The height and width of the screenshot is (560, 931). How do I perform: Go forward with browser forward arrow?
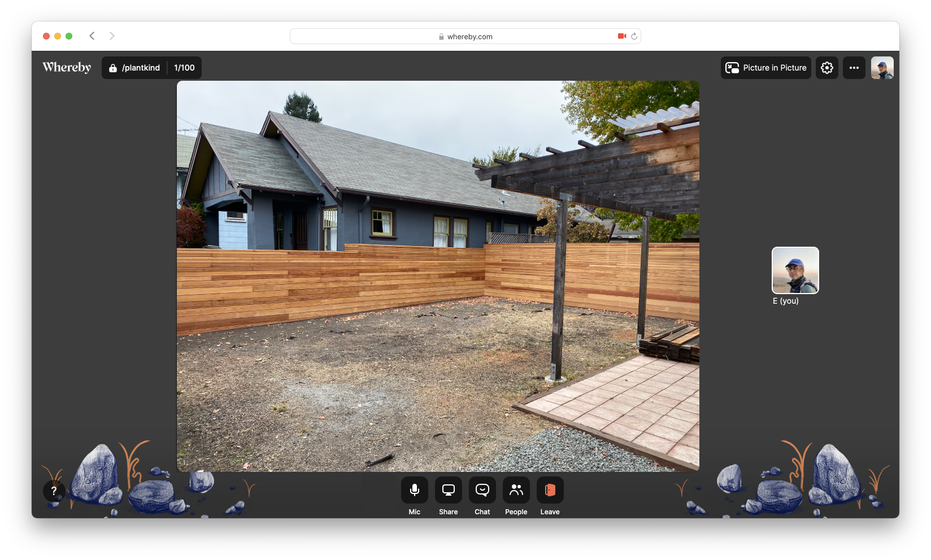tap(112, 36)
